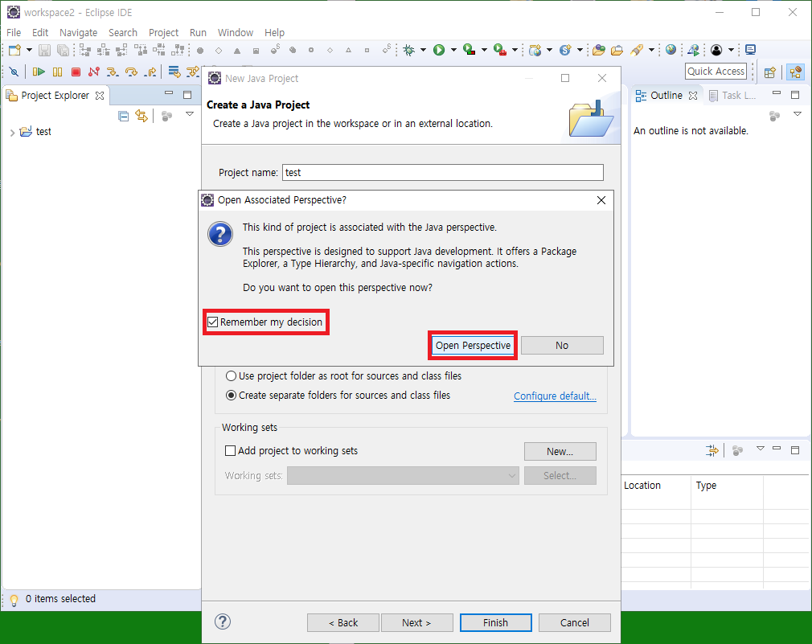Click the New... working set button
This screenshot has width=812, height=644.
pyautogui.click(x=560, y=451)
